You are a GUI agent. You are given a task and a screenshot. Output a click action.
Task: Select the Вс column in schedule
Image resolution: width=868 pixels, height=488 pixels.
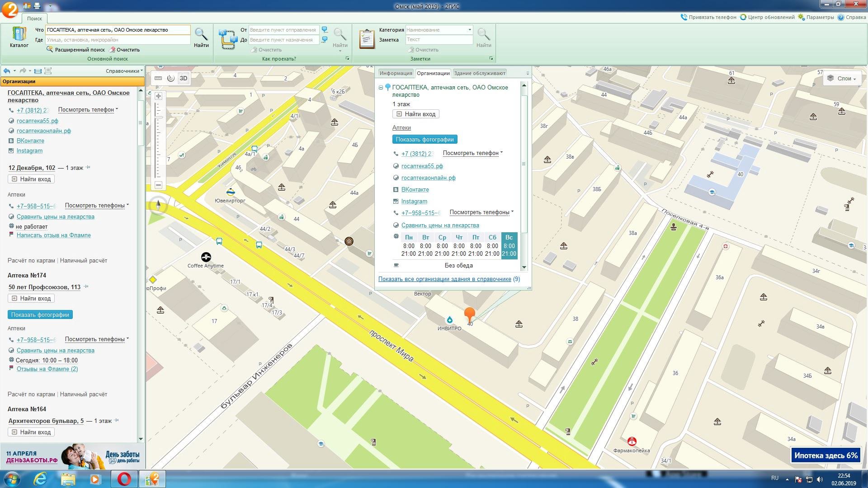click(509, 245)
